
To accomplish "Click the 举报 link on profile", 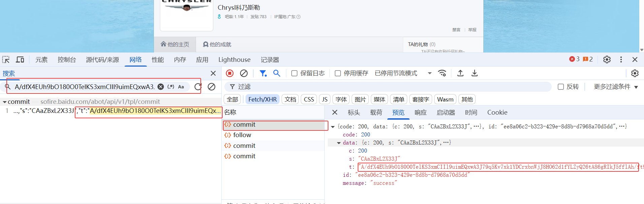I will click(472, 30).
